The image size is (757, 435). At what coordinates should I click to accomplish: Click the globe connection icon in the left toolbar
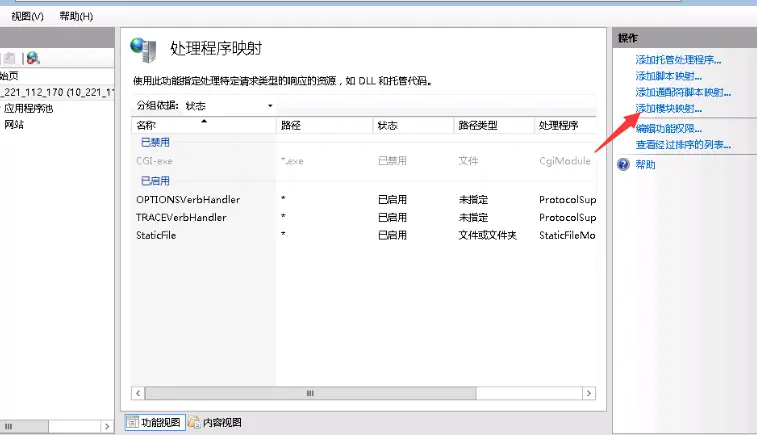coord(33,58)
